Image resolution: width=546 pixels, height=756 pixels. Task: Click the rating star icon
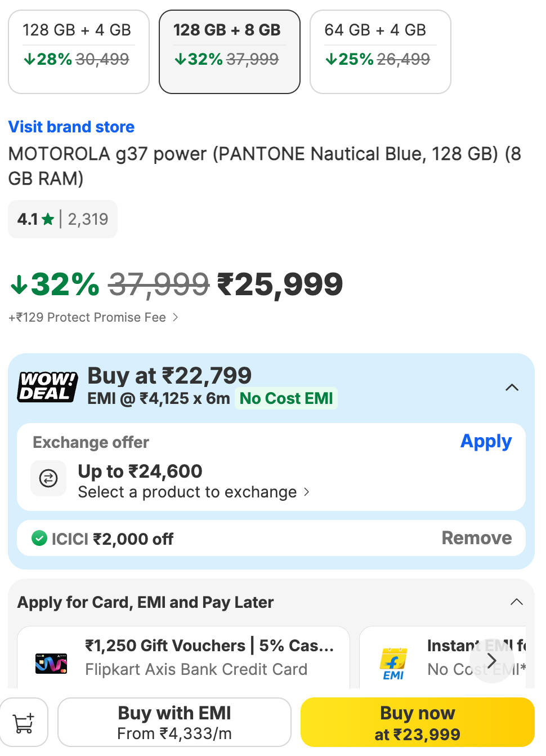[x=48, y=219]
